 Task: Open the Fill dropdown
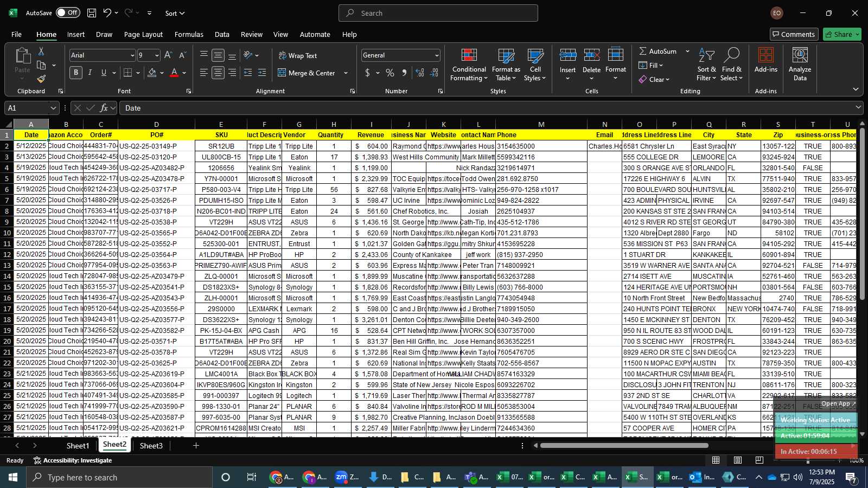click(651, 65)
